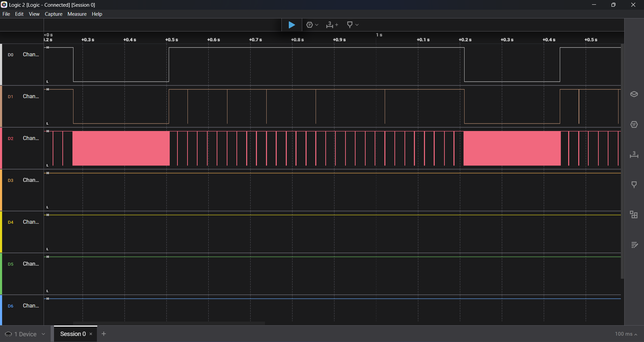Add a measurement from the top toolbar
The width and height of the screenshot is (644, 342).
coord(332,25)
